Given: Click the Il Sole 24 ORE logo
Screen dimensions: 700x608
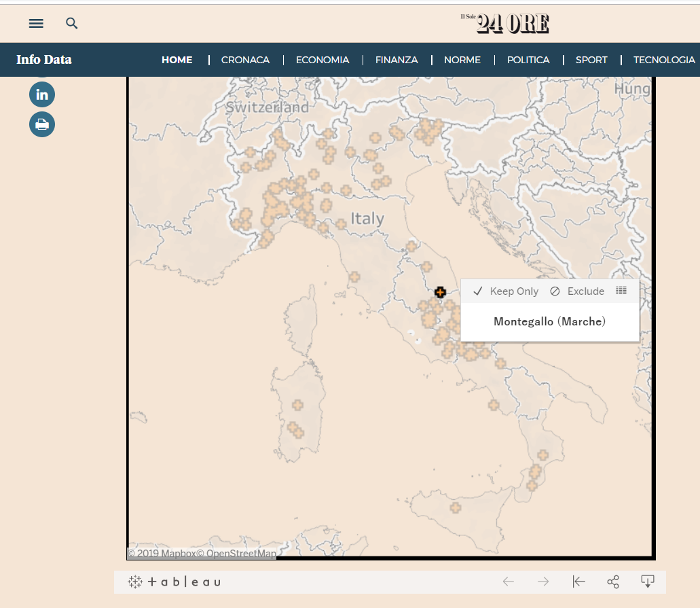Looking at the screenshot, I should (x=505, y=23).
